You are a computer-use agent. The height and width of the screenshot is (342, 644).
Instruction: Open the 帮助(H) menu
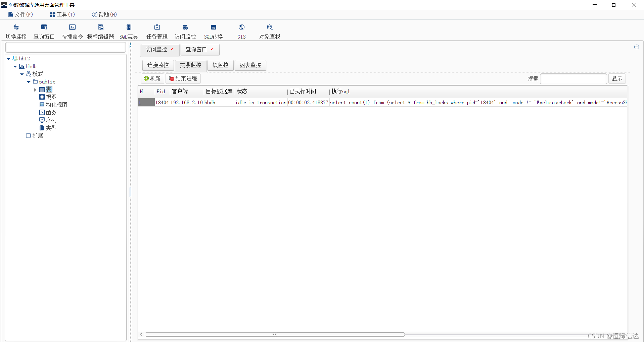click(x=104, y=14)
